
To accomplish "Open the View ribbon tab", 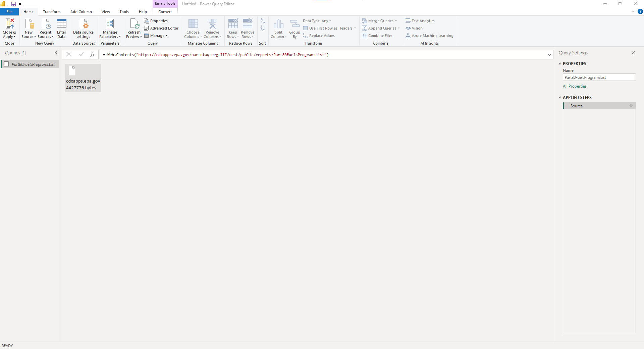I will pyautogui.click(x=106, y=12).
